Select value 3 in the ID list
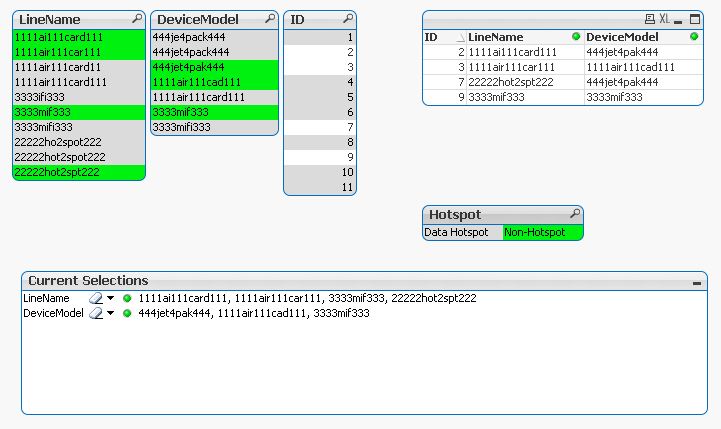 coord(320,67)
